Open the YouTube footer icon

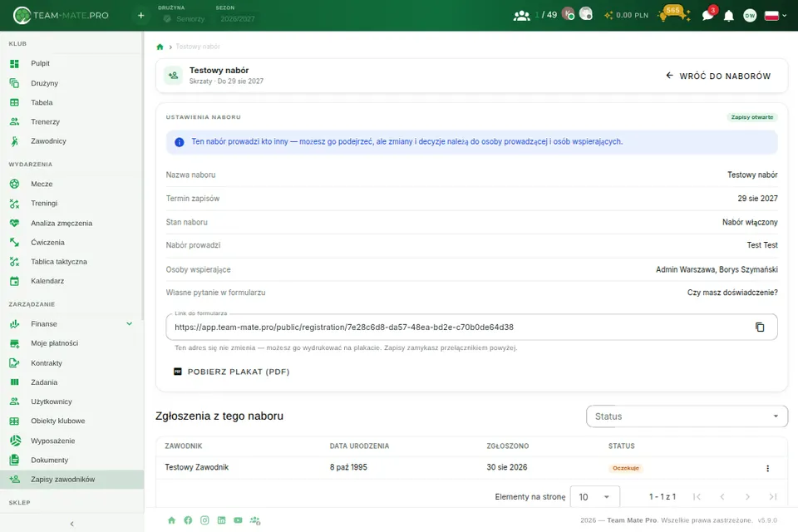point(238,520)
